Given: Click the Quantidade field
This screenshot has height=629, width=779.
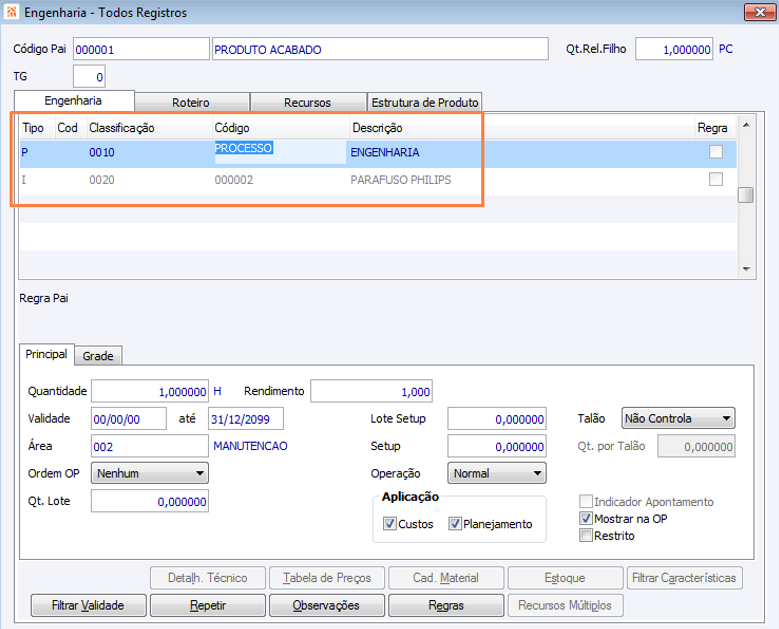Looking at the screenshot, I should pyautogui.click(x=150, y=392).
